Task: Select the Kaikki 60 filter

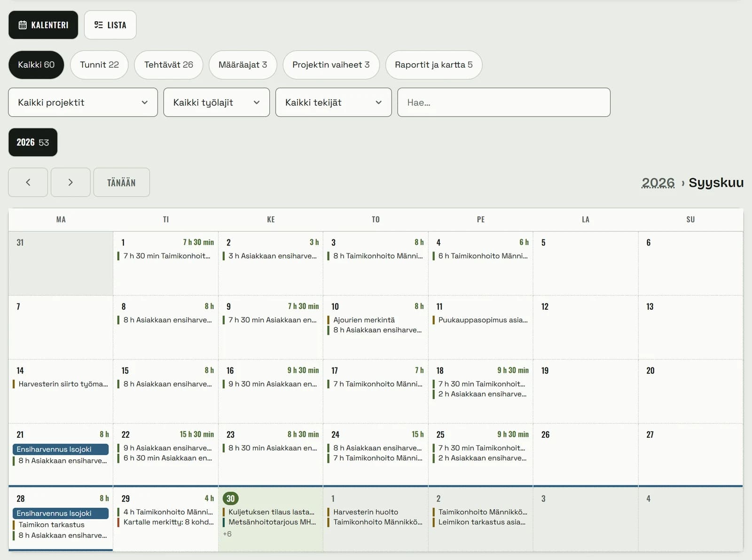Action: pos(36,65)
